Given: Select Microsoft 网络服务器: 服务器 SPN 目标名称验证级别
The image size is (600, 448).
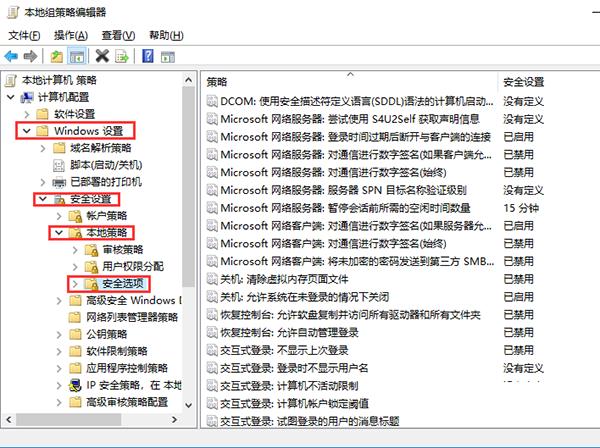Looking at the screenshot, I should 344,190.
